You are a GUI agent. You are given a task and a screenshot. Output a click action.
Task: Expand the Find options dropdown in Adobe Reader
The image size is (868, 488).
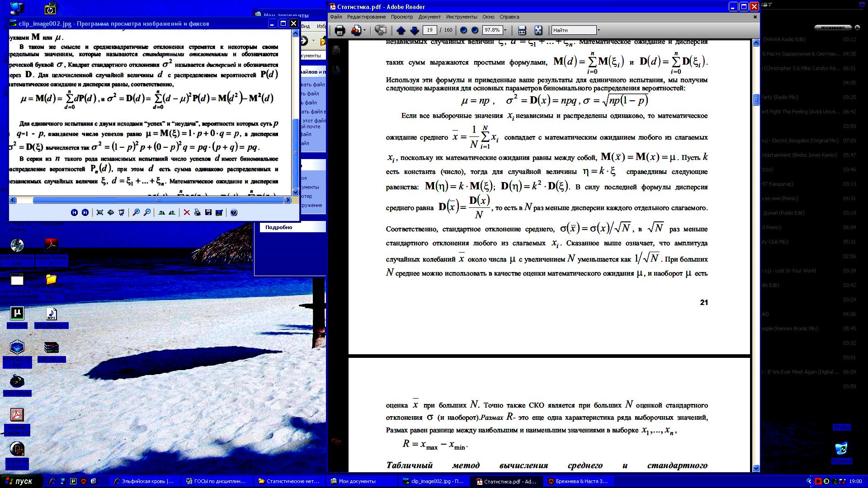click(x=599, y=30)
